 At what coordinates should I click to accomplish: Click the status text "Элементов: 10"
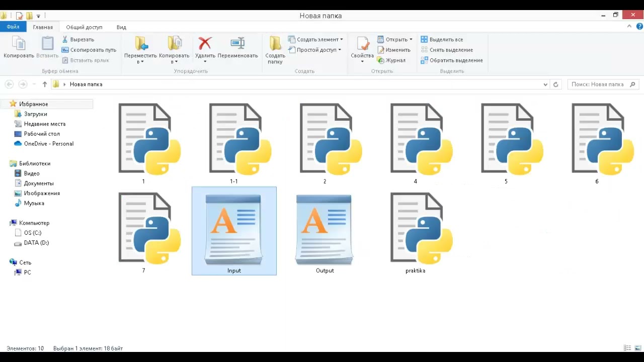click(25, 348)
